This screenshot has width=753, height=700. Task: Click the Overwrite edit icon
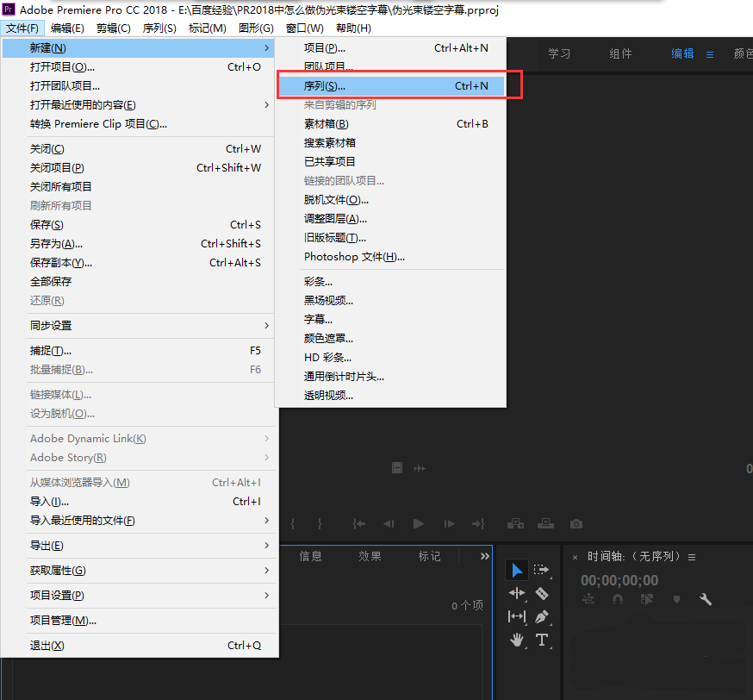pos(545,523)
